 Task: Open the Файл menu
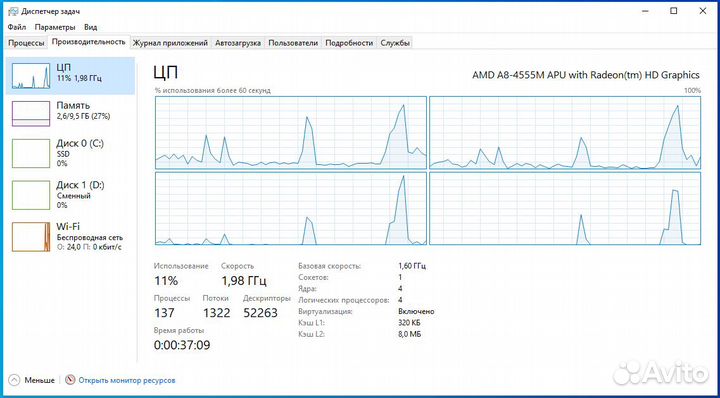[17, 27]
